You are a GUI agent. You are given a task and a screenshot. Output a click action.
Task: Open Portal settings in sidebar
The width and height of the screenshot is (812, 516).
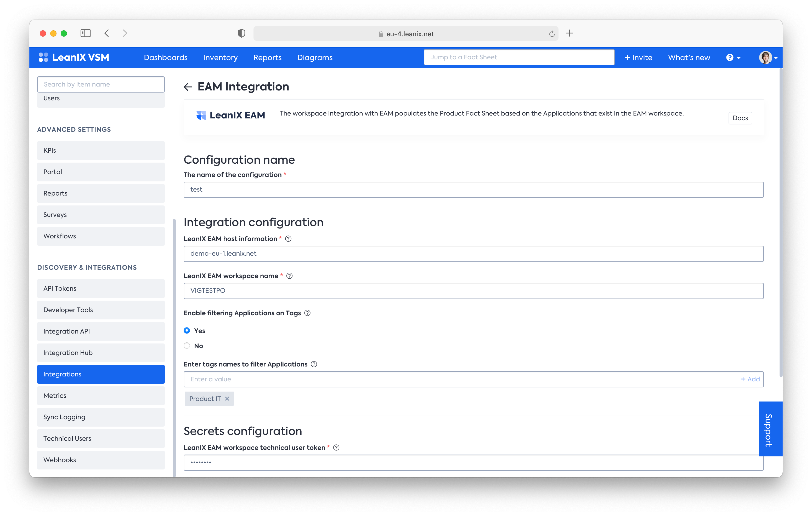(101, 172)
